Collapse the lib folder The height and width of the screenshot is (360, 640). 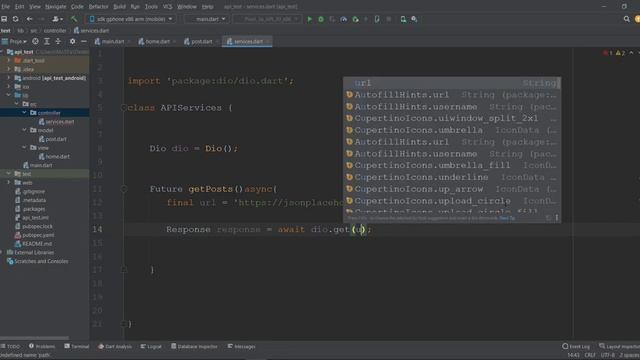[9, 95]
